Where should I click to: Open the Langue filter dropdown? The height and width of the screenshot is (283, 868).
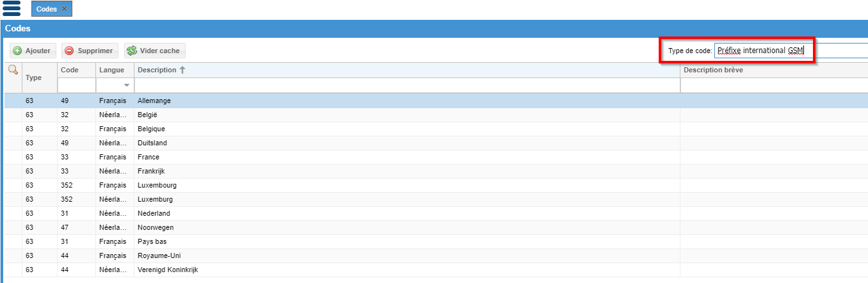click(x=126, y=85)
